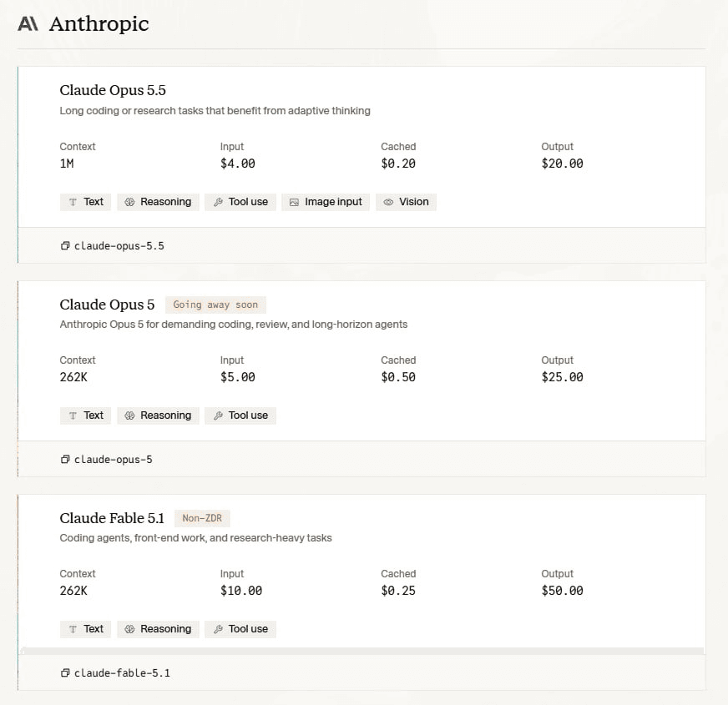Screen dimensions: 728x705
Task: Click the Anthropic logo mark
Action: pos(28,23)
